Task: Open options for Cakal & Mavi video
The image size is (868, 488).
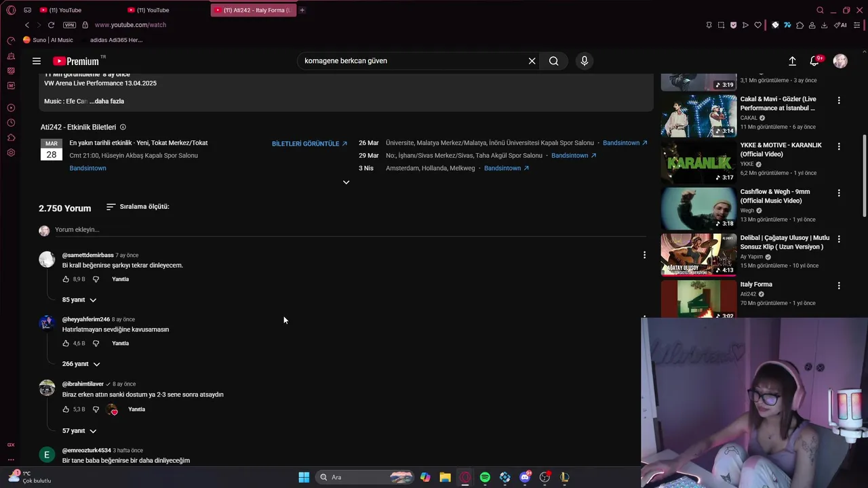Action: tap(839, 100)
